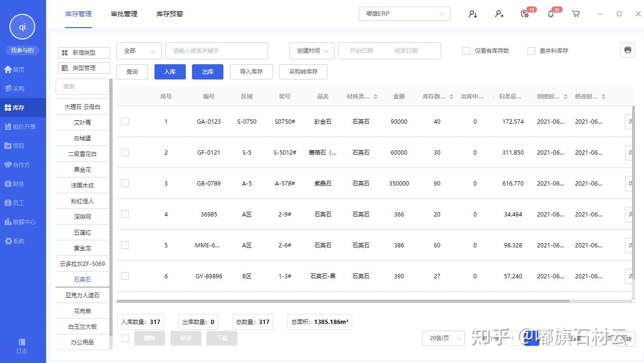This screenshot has width=644, height=363.
Task: Sort by the 创建时 column arrows
Action: pos(566,97)
